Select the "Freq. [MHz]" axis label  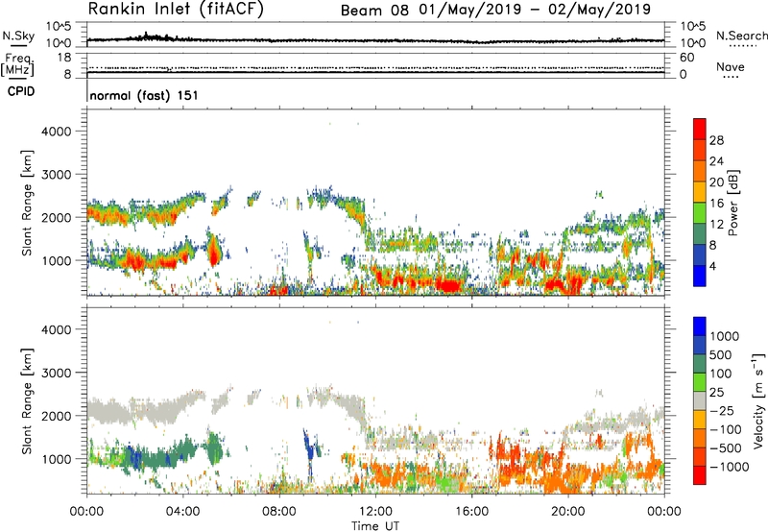click(18, 65)
